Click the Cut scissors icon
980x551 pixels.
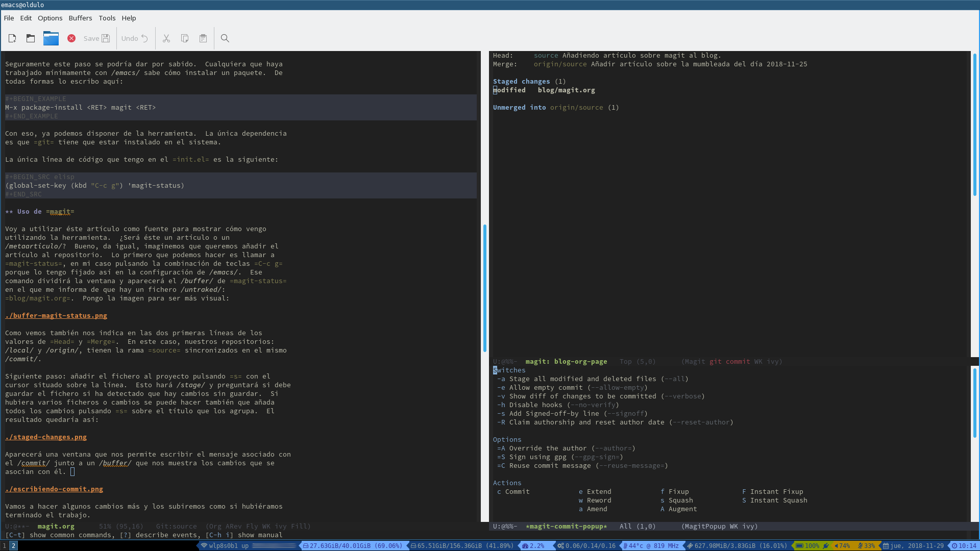tap(166, 38)
